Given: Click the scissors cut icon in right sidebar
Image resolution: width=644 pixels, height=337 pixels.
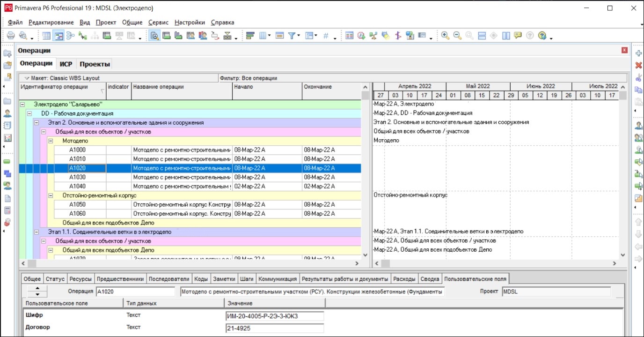Looking at the screenshot, I should click(x=638, y=77).
